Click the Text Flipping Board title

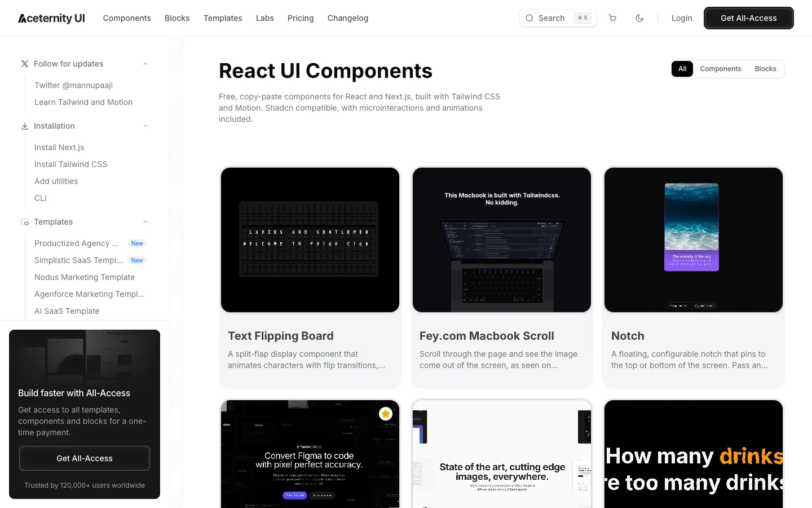[x=281, y=336]
